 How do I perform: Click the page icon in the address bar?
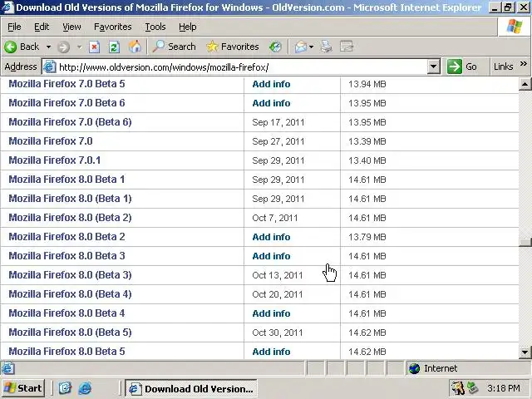[50, 66]
